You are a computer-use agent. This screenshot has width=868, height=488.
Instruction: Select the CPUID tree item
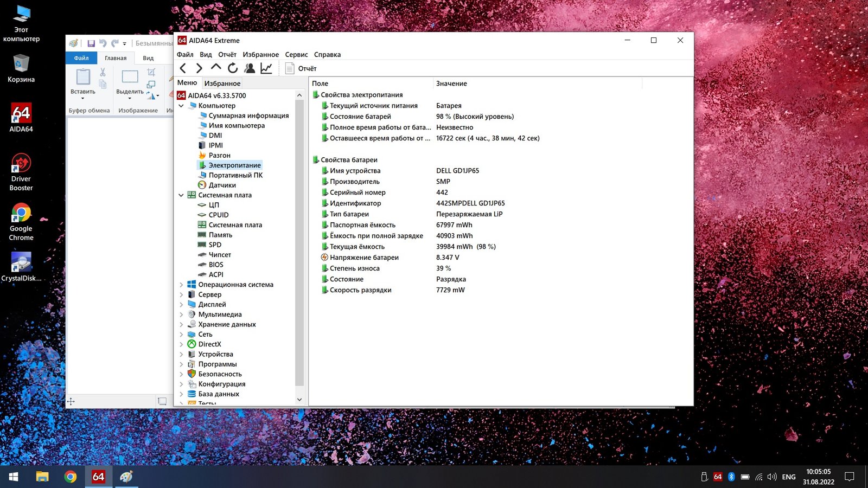pyautogui.click(x=219, y=215)
